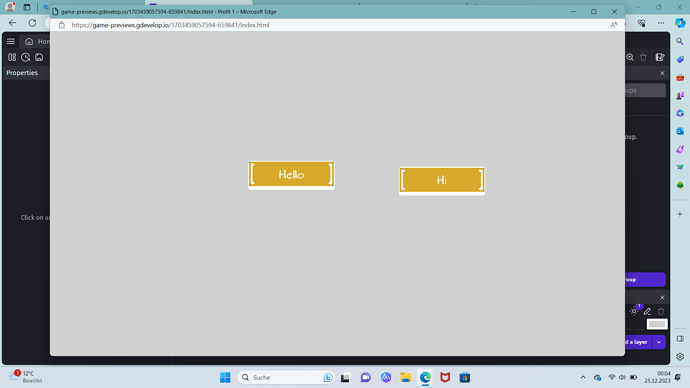Click the refresh icon in the main Edge window
This screenshot has height=388, width=690.
32,22
